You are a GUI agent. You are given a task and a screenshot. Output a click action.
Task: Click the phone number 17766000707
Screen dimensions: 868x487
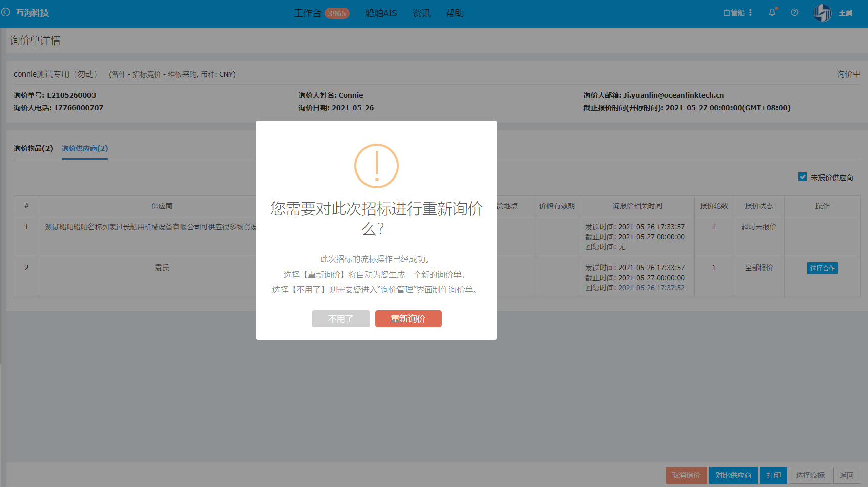click(x=78, y=108)
